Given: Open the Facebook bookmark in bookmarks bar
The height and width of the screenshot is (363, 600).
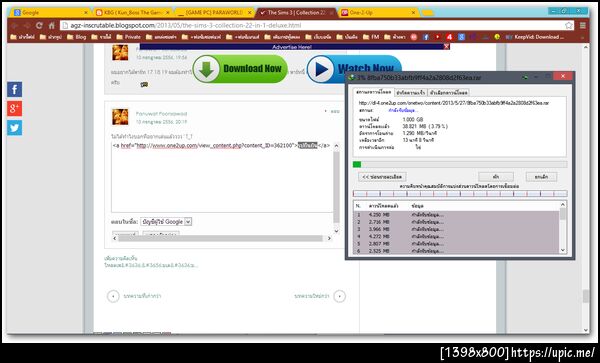Looking at the screenshot, I should pos(426,37).
